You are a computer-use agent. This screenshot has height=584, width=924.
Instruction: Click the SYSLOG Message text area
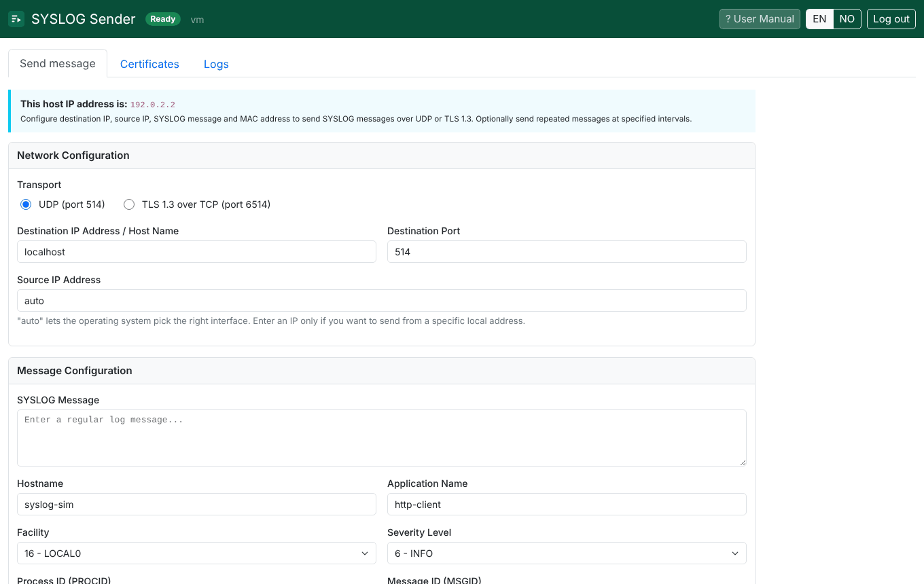[382, 438]
